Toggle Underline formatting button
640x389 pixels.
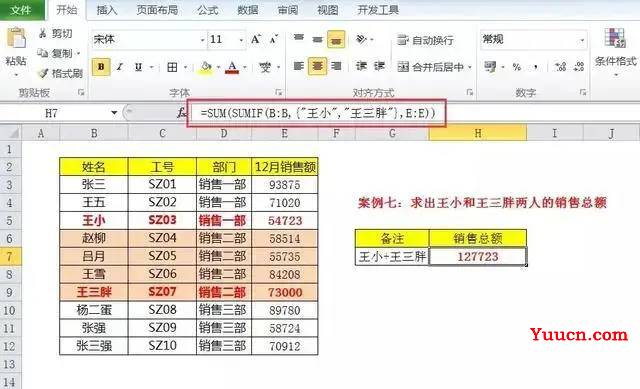(138, 67)
